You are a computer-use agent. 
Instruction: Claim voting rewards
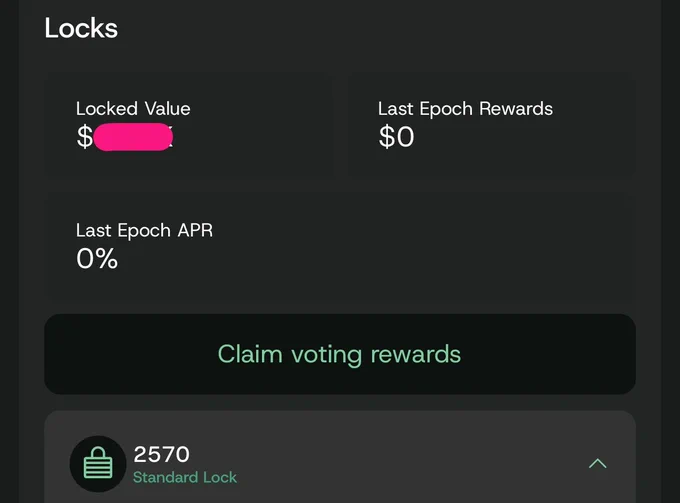(x=340, y=354)
